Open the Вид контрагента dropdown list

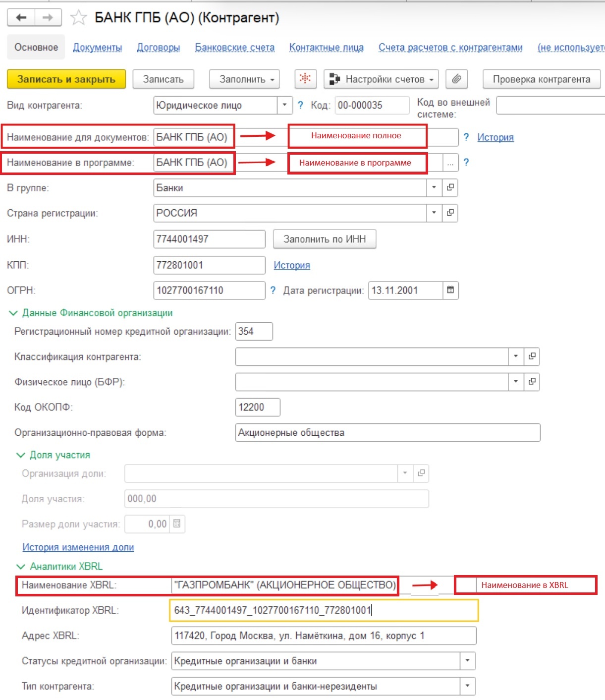pos(284,105)
